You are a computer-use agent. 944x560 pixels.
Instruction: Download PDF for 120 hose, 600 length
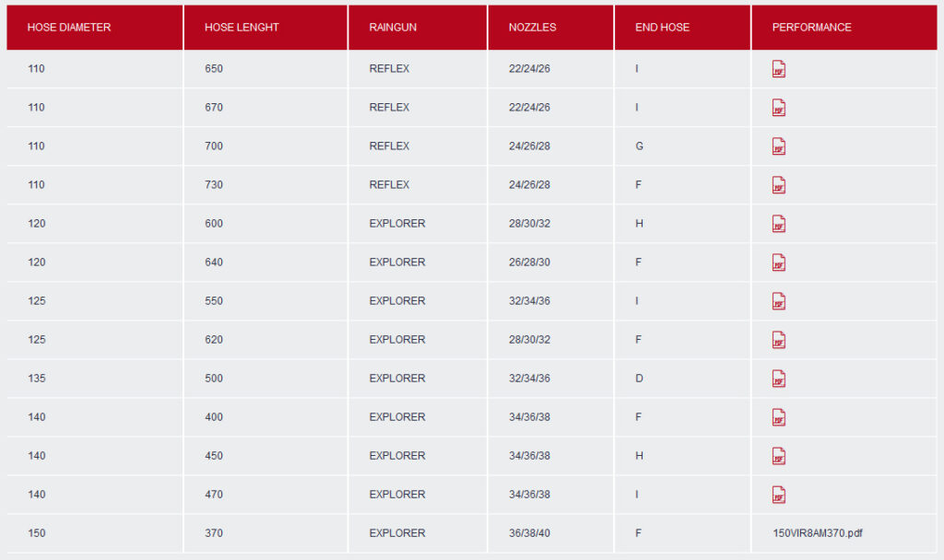[778, 224]
